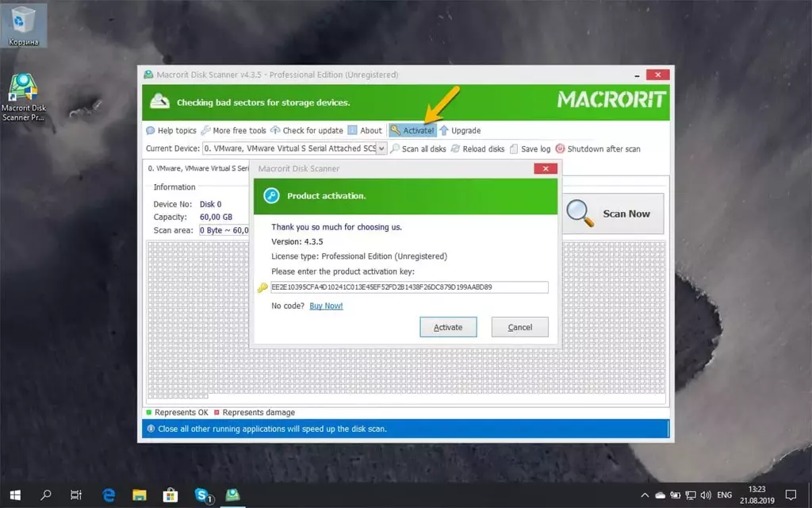The height and width of the screenshot is (508, 812).
Task: Open the Windows Start menu
Action: coord(15,495)
